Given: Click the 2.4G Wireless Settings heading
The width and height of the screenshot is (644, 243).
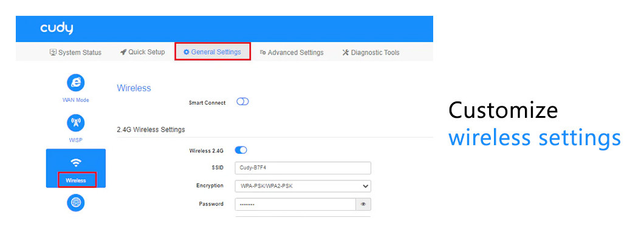Looking at the screenshot, I should click(x=151, y=129).
